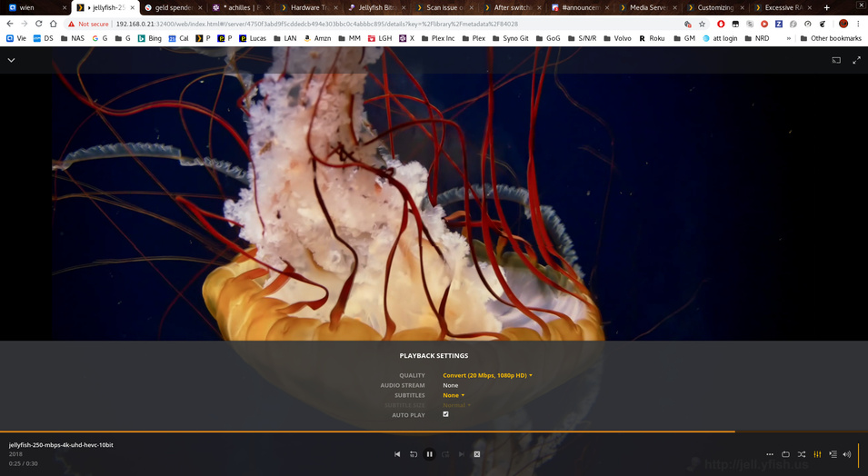This screenshot has height=476, width=868.
Task: Open the Subtitle Size Normal dropdown
Action: 456,405
